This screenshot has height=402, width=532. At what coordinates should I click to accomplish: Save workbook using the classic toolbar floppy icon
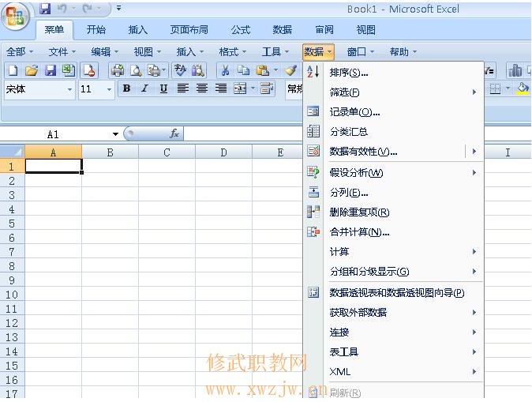[x=51, y=70]
